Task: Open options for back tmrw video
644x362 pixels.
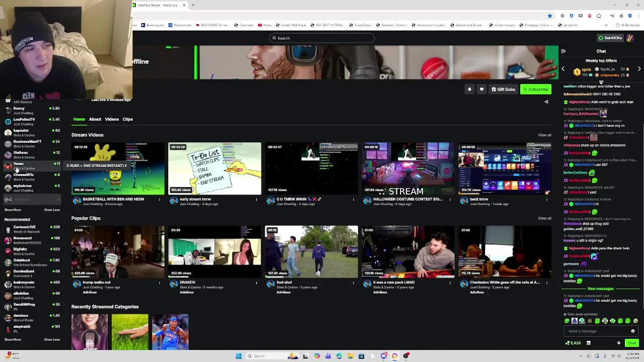Action: point(547,200)
